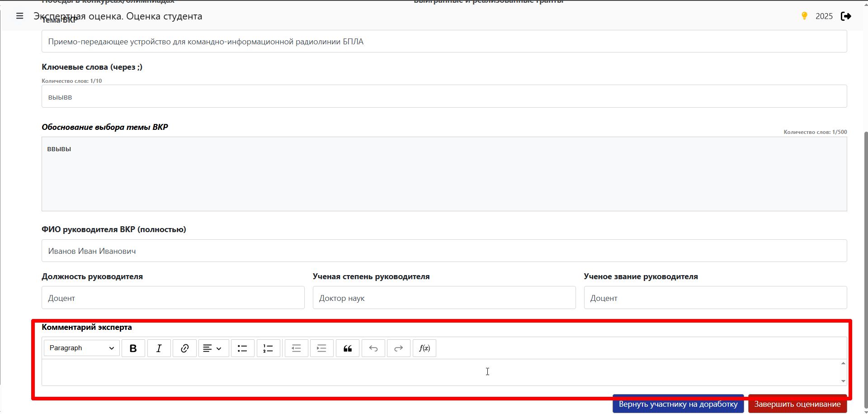The height and width of the screenshot is (414, 868).
Task: Click the supervisor full name field 'Иванов Иван Иванович'
Action: point(444,251)
